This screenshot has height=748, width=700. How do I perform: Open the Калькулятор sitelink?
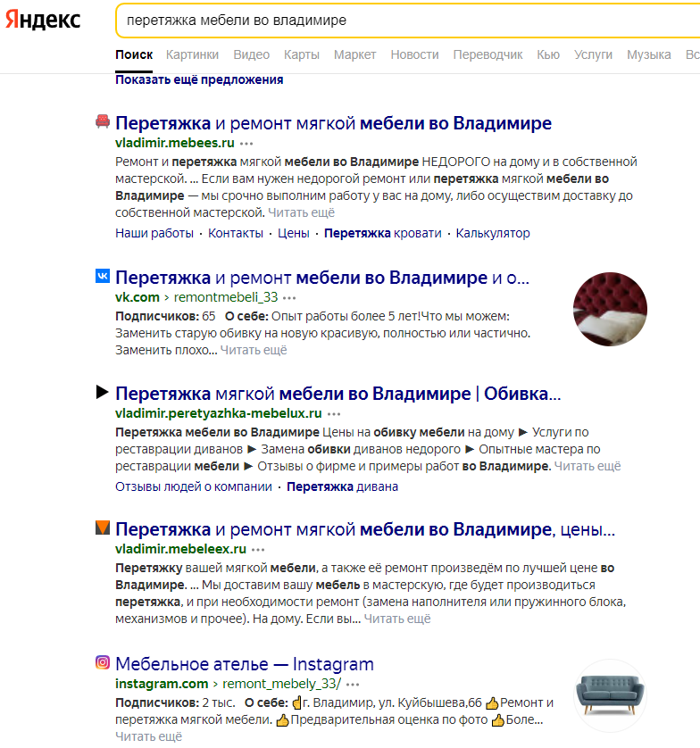point(493,233)
